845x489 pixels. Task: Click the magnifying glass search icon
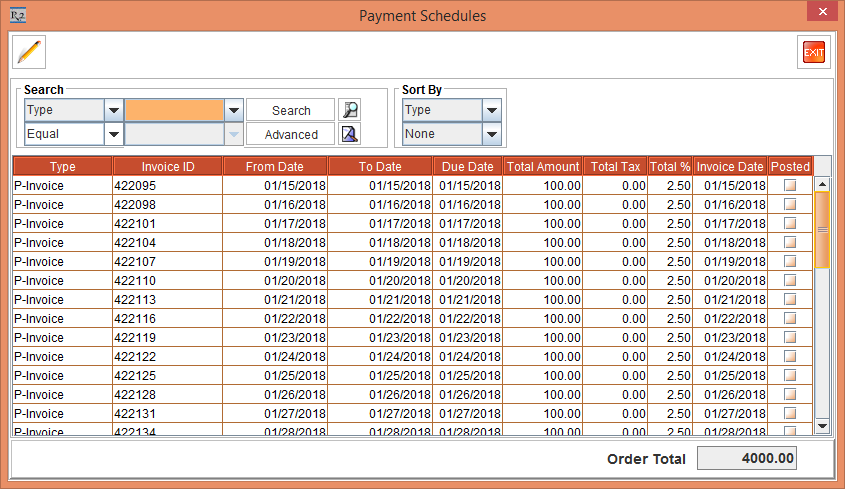(x=348, y=110)
